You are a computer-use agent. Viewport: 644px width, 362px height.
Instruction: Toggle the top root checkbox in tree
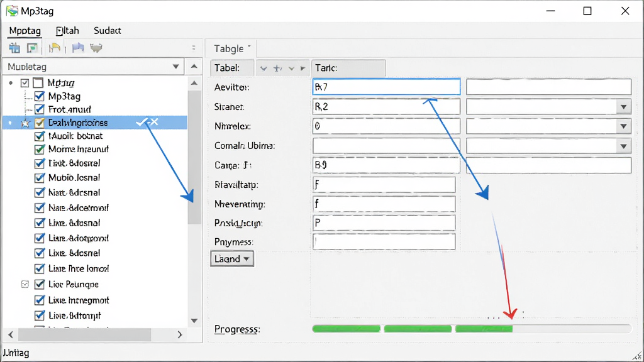pos(25,83)
